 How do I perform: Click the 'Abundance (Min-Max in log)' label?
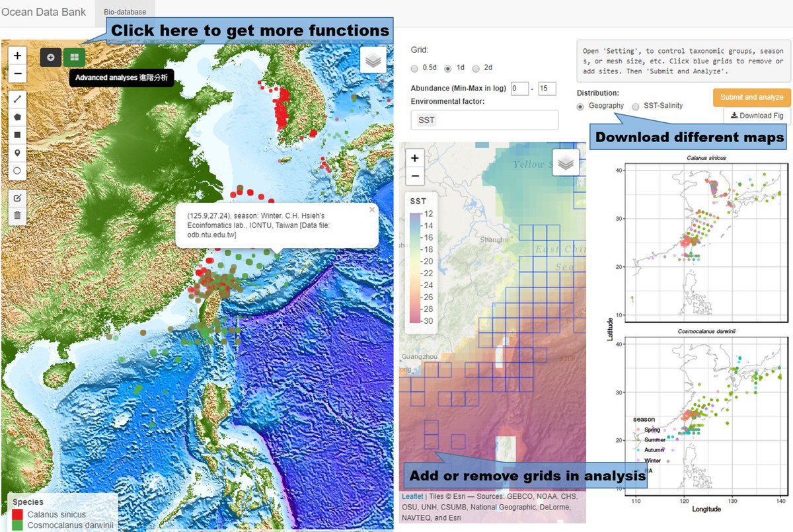pyautogui.click(x=458, y=89)
